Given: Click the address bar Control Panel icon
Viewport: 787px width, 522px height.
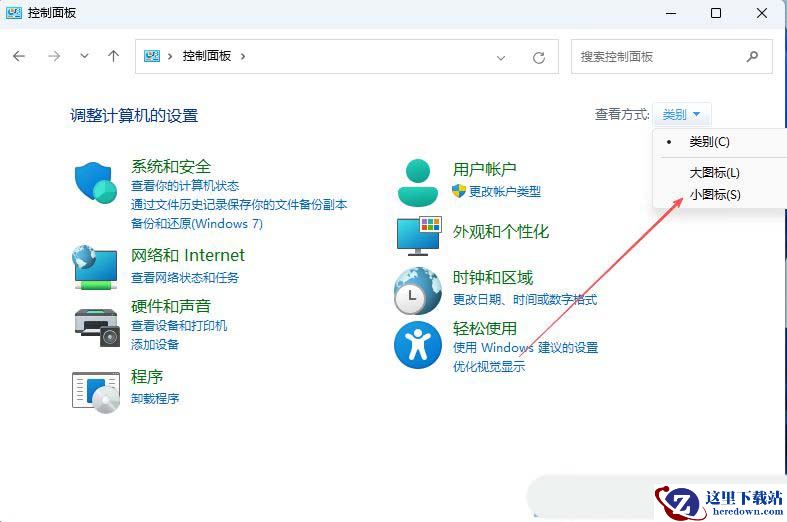Looking at the screenshot, I should pyautogui.click(x=152, y=56).
